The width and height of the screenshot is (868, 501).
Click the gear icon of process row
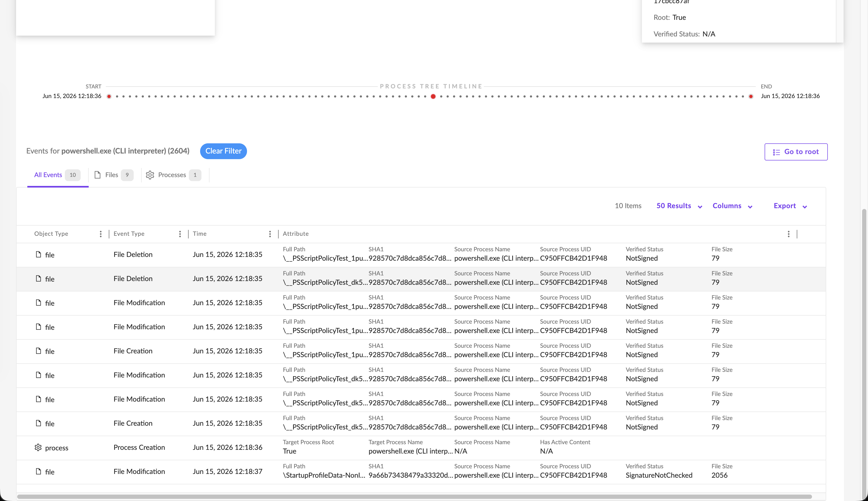click(38, 447)
